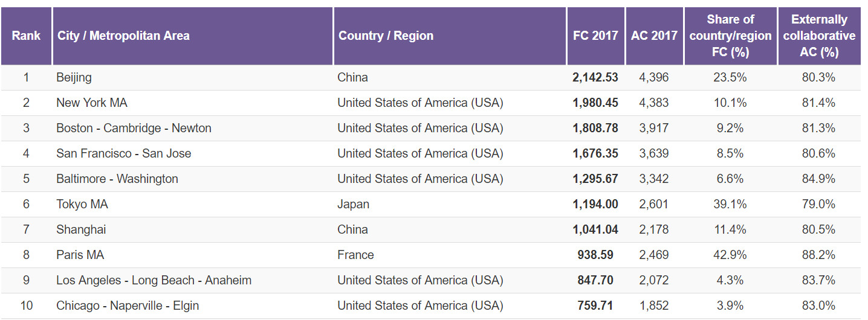Select France in the country column
This screenshot has height=320, width=868.
point(355,255)
